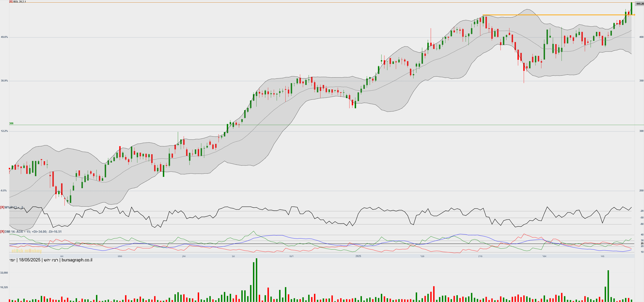The width and height of the screenshot is (644, 302).
Task: Click the אוק month label on axis
Action: click(184, 256)
